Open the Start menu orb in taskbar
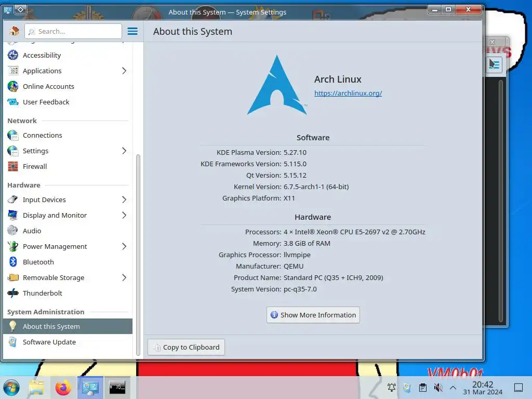Image resolution: width=532 pixels, height=399 pixels. pos(11,388)
